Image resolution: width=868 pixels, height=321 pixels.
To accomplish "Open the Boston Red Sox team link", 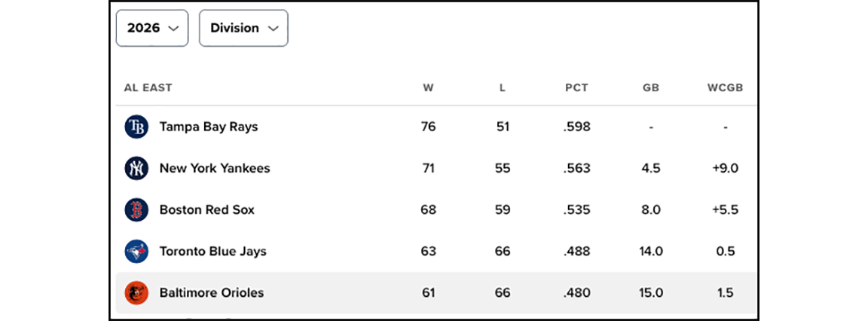I will (x=207, y=209).
